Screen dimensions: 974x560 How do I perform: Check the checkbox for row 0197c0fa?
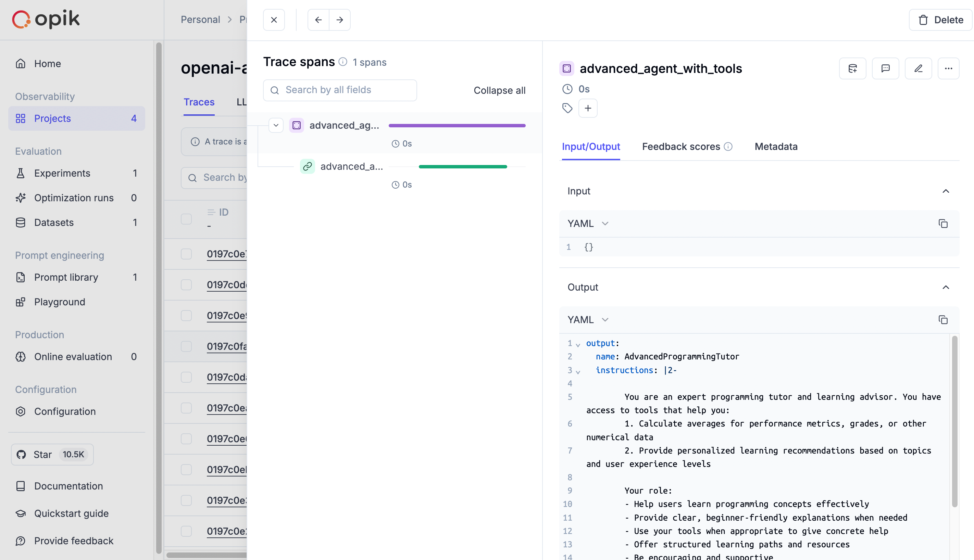click(186, 346)
